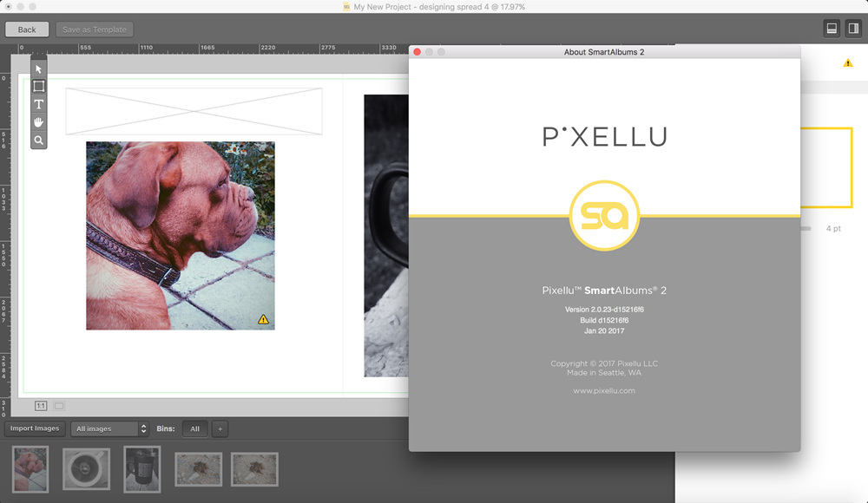
Task: Select the dark mug thumbnail
Action: (x=142, y=469)
